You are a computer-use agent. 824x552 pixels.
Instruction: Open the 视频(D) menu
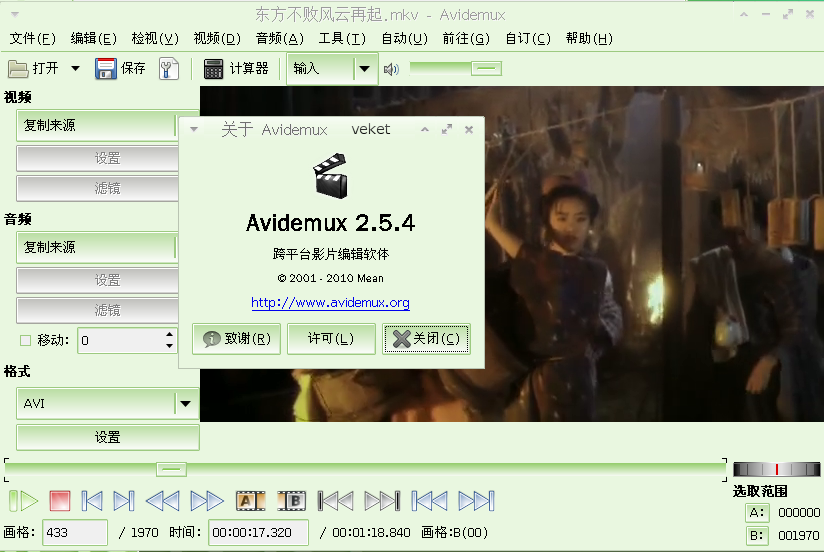[217, 38]
